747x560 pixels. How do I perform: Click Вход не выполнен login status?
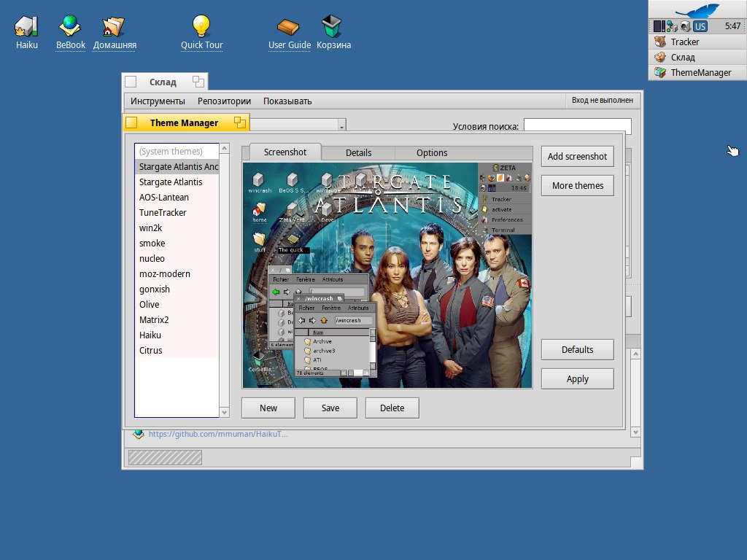602,100
